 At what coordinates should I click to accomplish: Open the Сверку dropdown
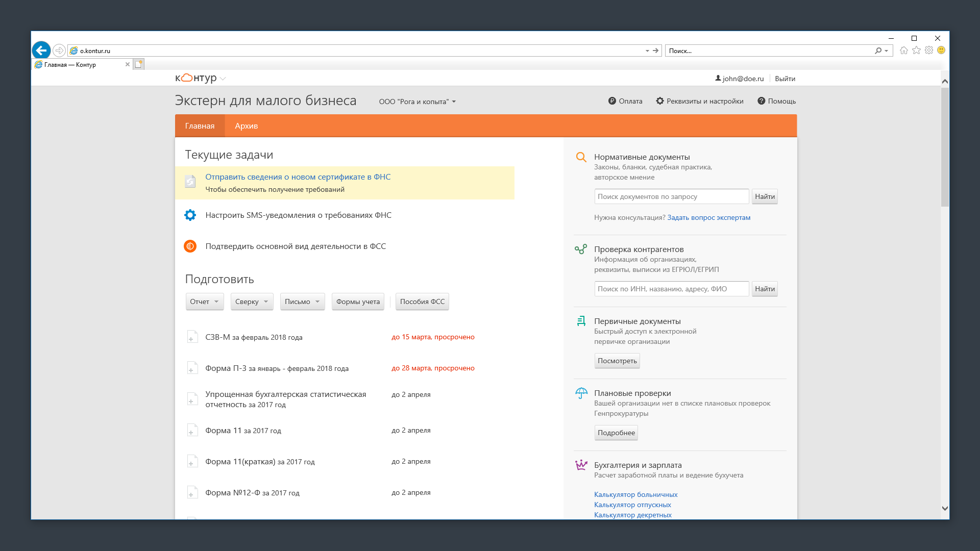252,302
